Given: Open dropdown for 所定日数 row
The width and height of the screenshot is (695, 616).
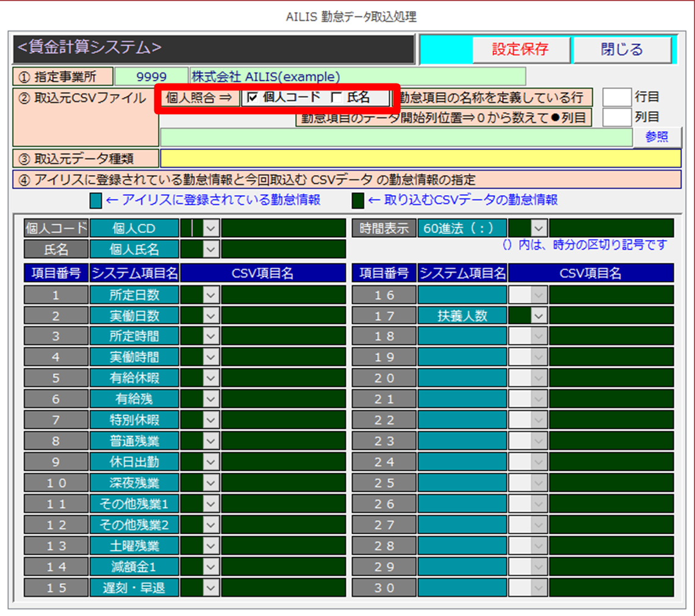Looking at the screenshot, I should click(211, 295).
